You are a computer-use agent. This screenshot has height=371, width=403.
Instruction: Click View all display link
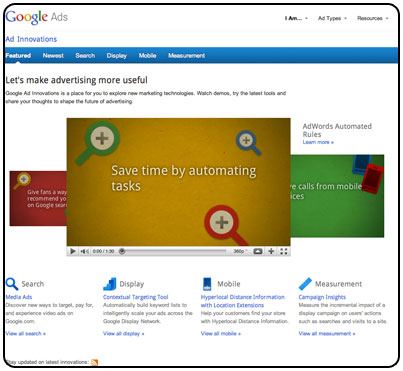124,333
